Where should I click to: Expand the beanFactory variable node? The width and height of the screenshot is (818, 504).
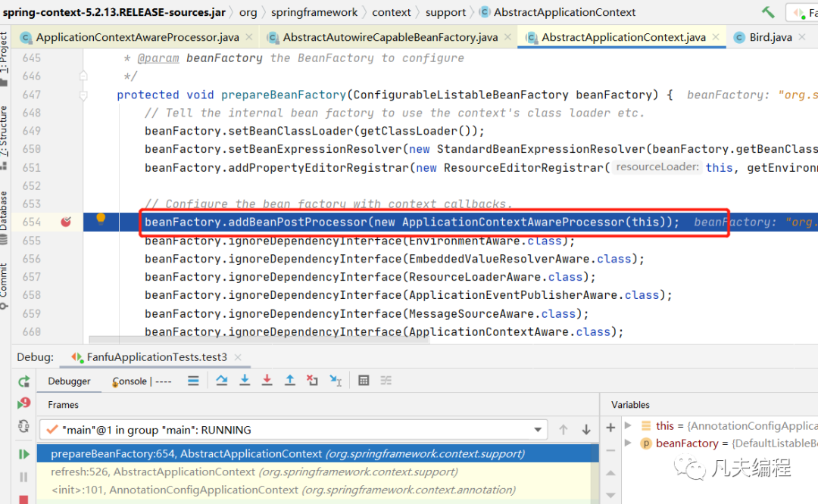pyautogui.click(x=628, y=443)
